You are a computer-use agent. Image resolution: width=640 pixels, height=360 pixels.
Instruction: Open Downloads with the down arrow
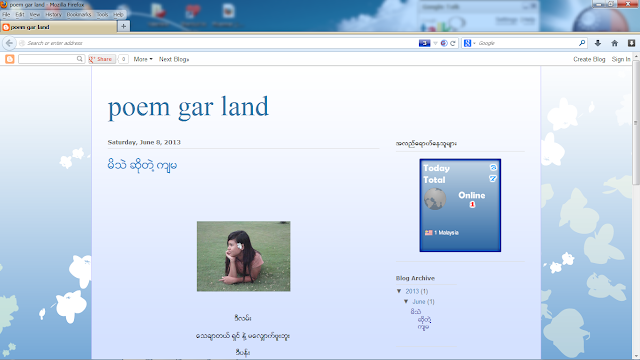tap(598, 43)
